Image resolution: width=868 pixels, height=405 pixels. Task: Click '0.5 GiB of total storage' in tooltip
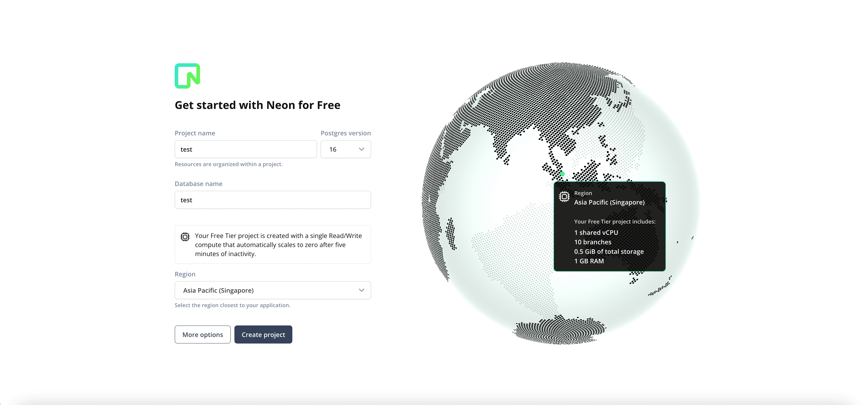[x=609, y=252]
